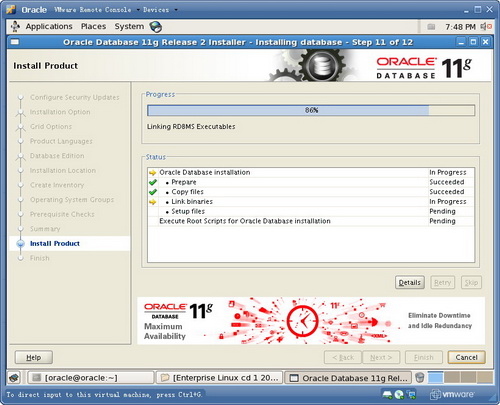Click Prerequisite Checks step
Image resolution: width=500 pixels, height=405 pixels.
pyautogui.click(x=62, y=214)
